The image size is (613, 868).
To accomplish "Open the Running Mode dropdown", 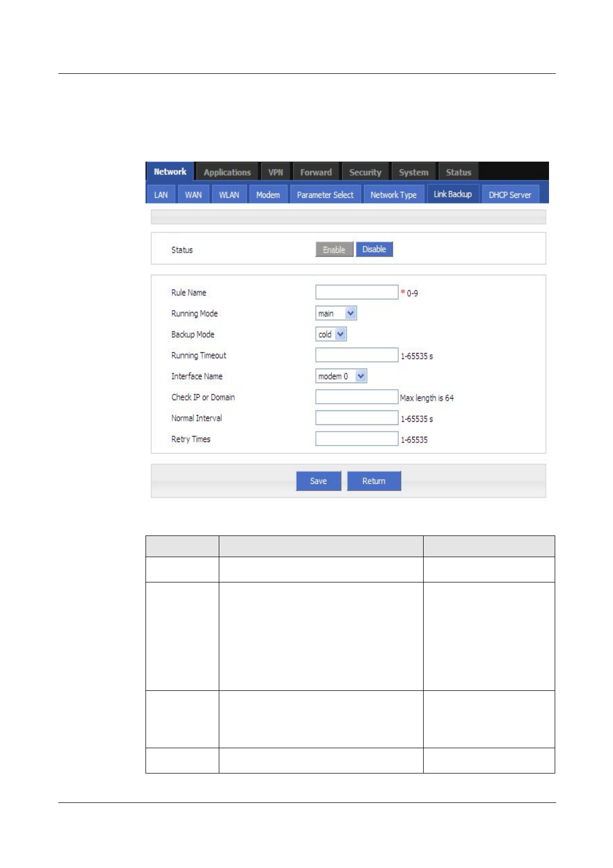I will (336, 313).
